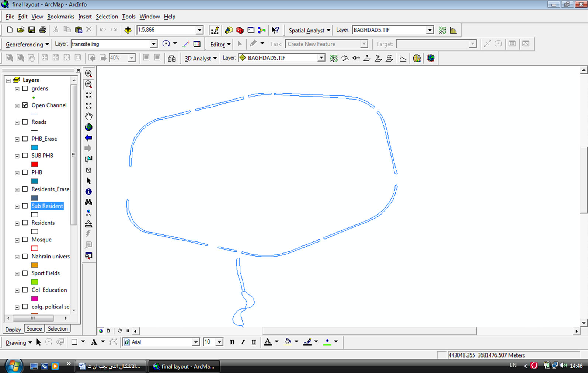Open the Tools menu
This screenshot has height=373, width=588.
pos(129,17)
